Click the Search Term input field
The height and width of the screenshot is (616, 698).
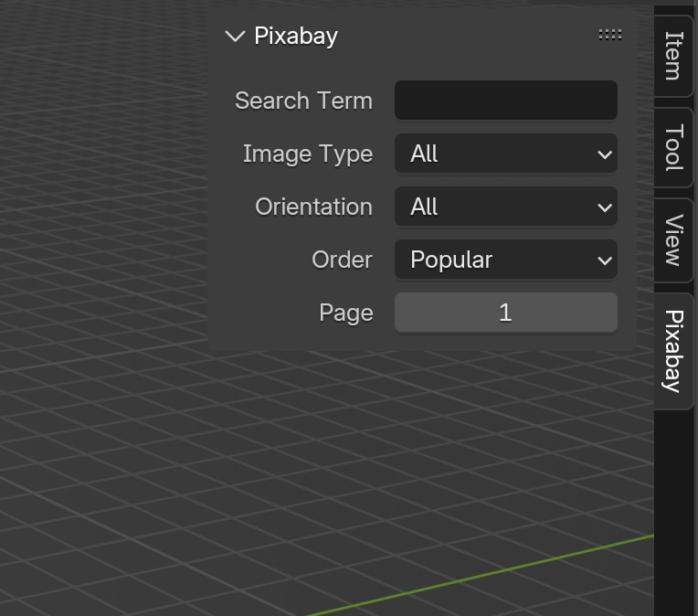pyautogui.click(x=506, y=101)
